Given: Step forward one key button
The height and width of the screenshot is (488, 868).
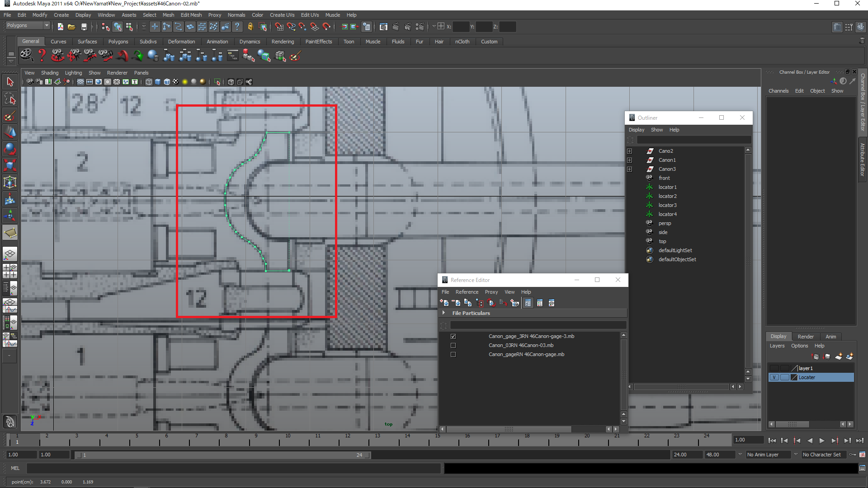Looking at the screenshot, I should [835, 441].
